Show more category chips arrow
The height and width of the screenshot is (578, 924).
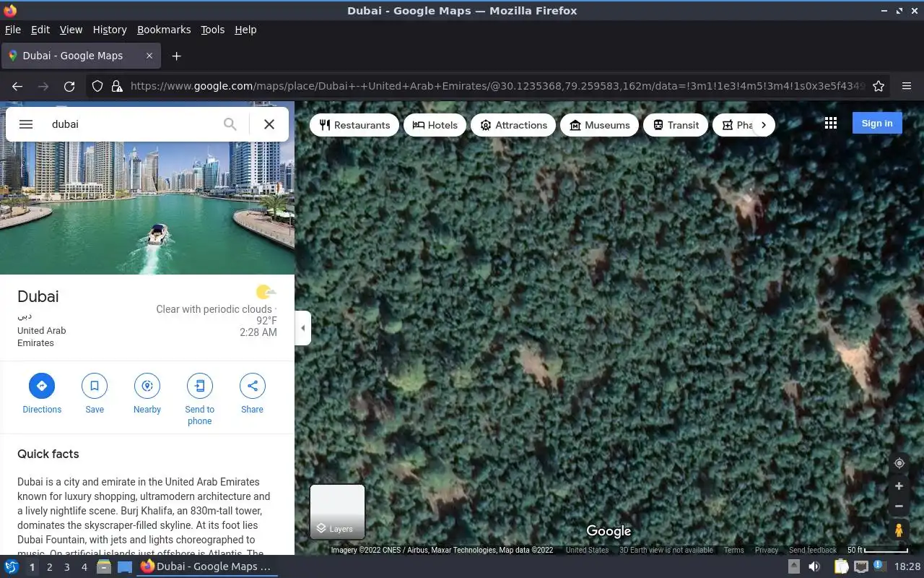(764, 125)
